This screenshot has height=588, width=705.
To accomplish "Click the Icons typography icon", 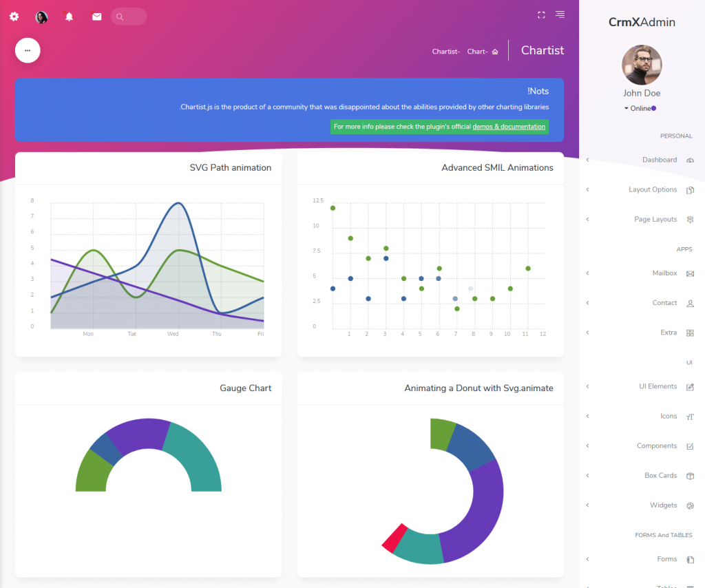I will [690, 417].
